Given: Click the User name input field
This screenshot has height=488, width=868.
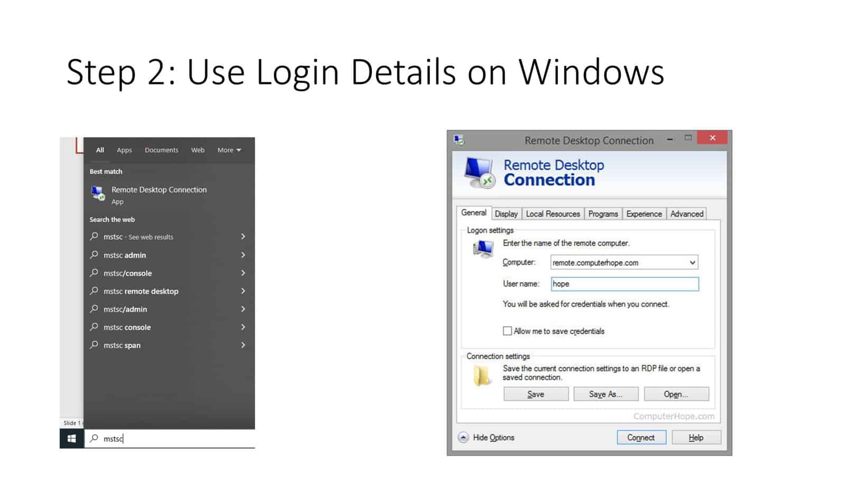Looking at the screenshot, I should (624, 284).
